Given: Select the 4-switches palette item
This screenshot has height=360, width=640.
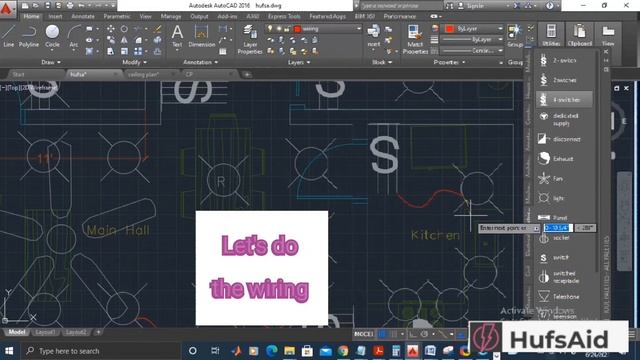Looking at the screenshot, I should 564,100.
